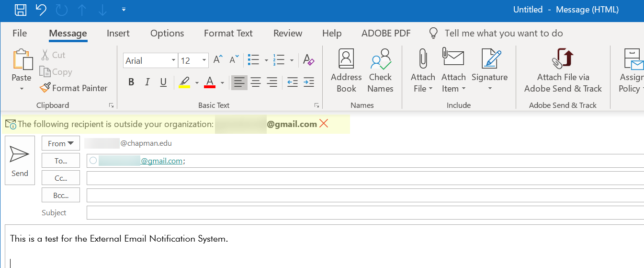The image size is (644, 268).
Task: Activate the Format Painter brush
Action: pos(74,88)
